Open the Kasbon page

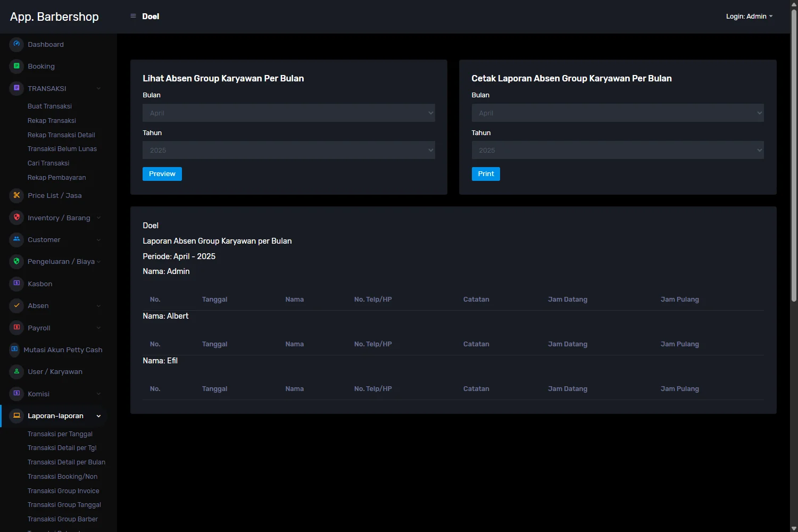pyautogui.click(x=40, y=284)
